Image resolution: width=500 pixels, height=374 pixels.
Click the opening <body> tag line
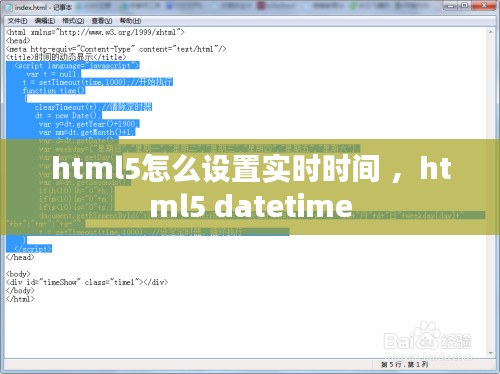(x=18, y=274)
